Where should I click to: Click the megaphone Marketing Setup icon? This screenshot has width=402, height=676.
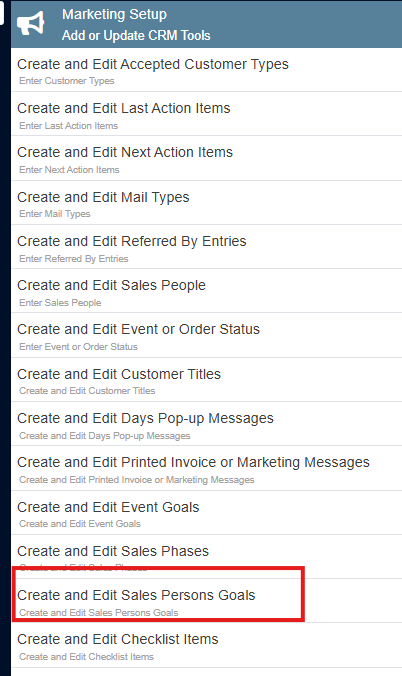pos(31,23)
